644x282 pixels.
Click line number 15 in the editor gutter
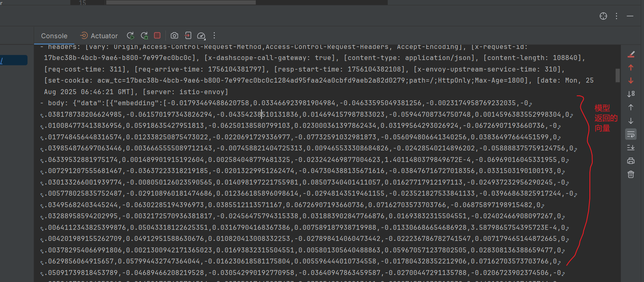tap(83, 3)
